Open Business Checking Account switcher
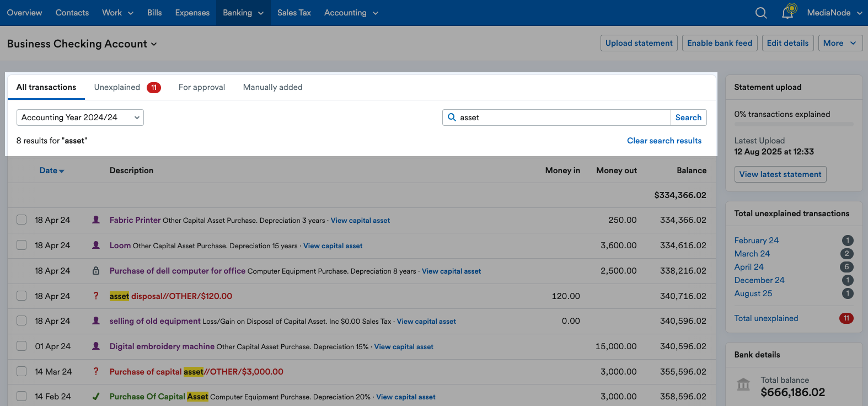The width and height of the screenshot is (868, 406). pyautogui.click(x=82, y=44)
